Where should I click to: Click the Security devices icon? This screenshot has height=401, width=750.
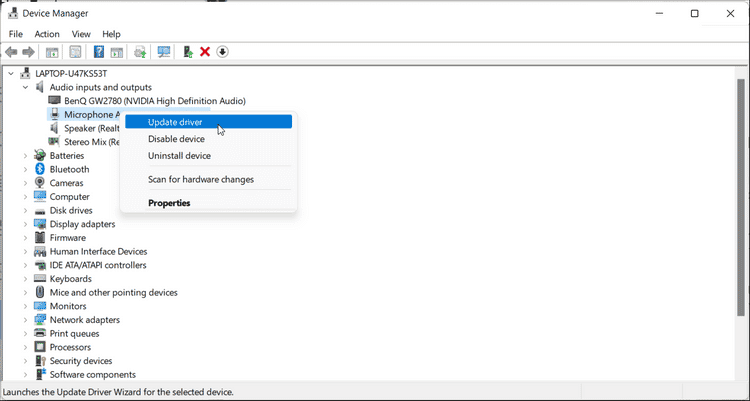[x=40, y=361]
